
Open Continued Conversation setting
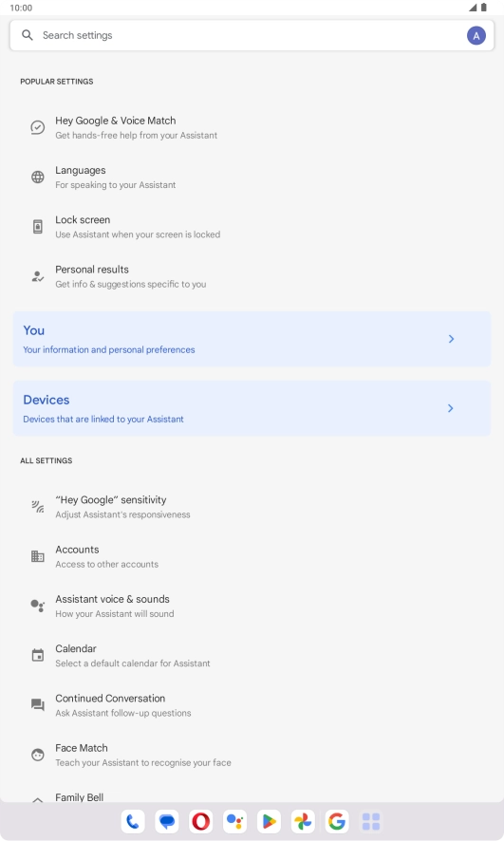click(x=252, y=705)
